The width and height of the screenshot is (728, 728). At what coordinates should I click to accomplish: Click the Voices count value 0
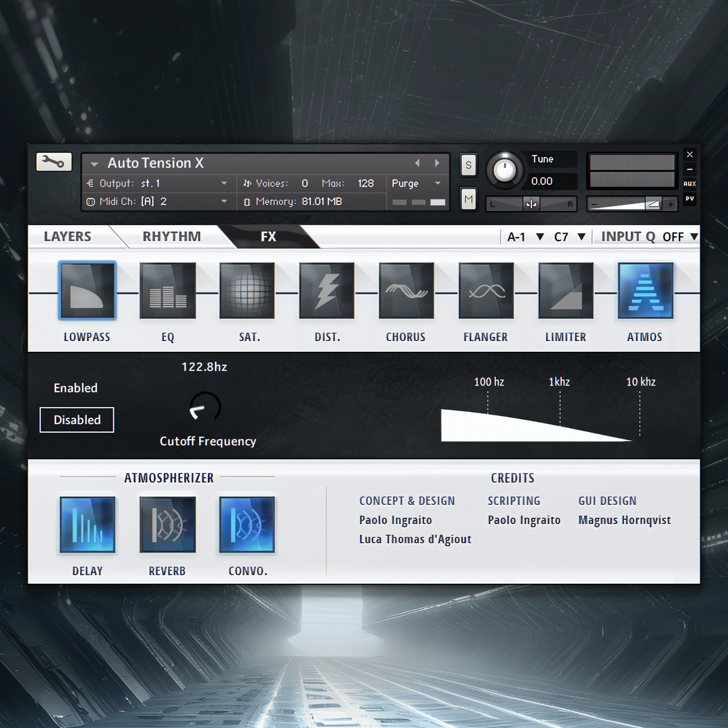point(305,183)
